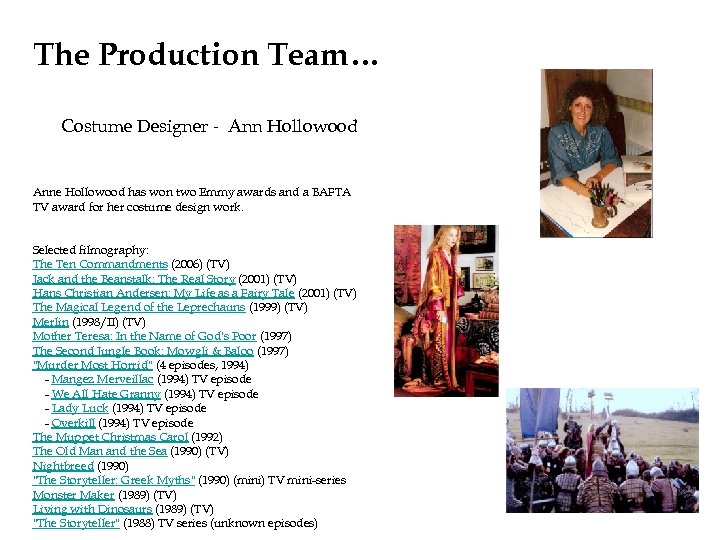Open The Second Jungle Book: Mowgli & Baloo link

tap(143, 351)
